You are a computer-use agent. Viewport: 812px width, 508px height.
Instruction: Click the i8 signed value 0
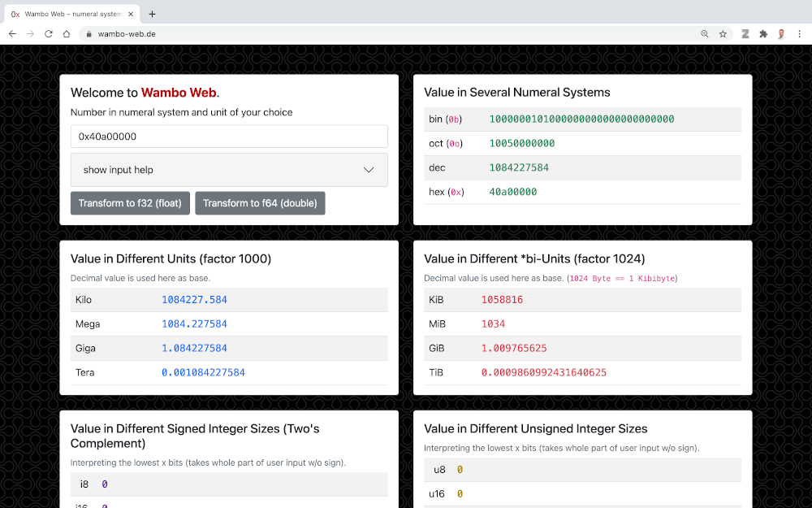pos(105,484)
